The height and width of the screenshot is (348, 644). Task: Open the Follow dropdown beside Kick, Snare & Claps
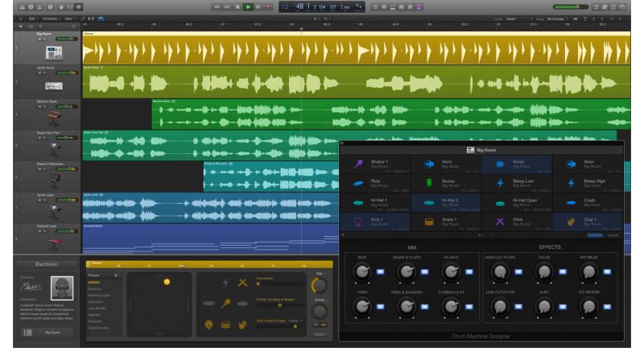(x=295, y=321)
